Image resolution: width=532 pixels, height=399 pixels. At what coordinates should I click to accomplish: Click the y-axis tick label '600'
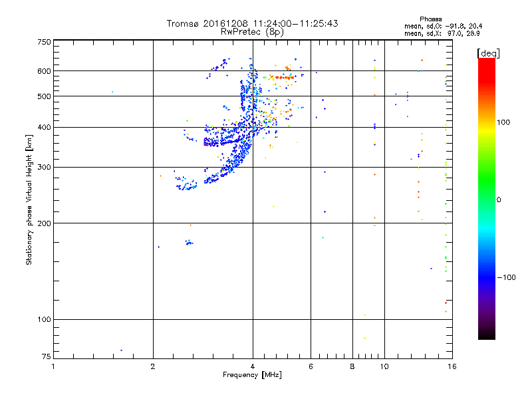[44, 71]
